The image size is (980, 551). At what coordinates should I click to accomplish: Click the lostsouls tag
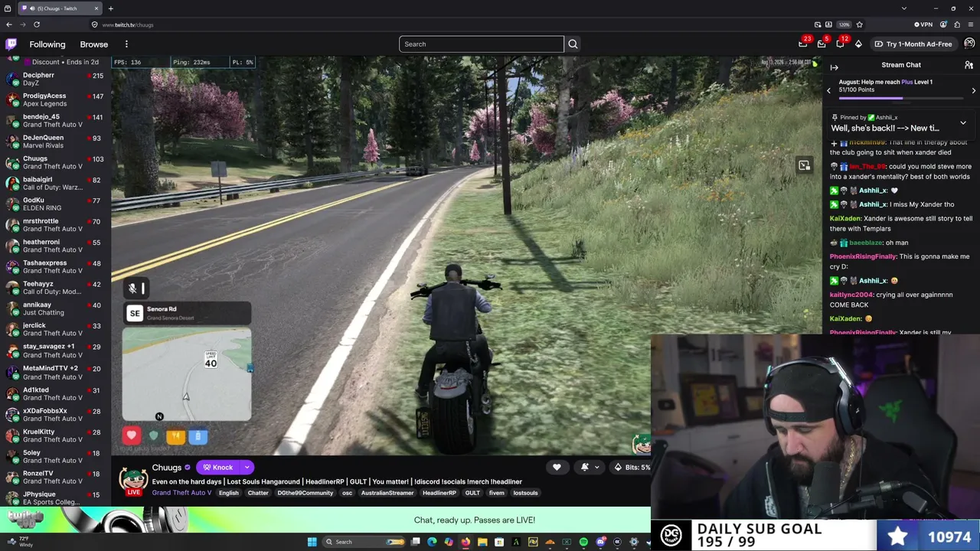(x=525, y=493)
